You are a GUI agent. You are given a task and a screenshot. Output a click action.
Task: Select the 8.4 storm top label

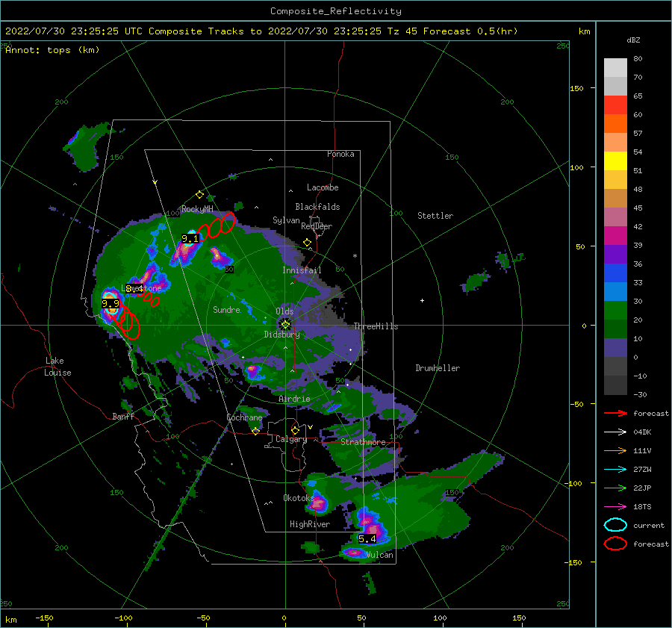click(134, 289)
